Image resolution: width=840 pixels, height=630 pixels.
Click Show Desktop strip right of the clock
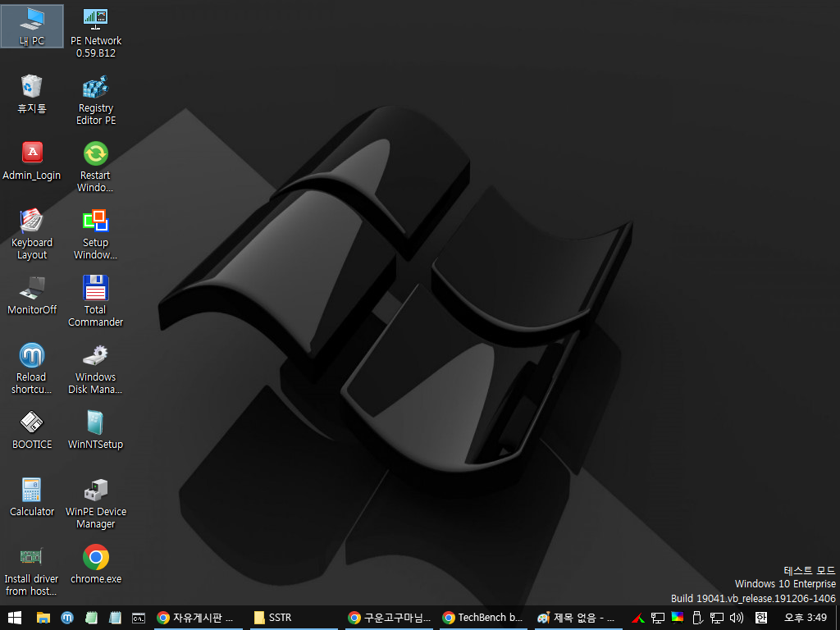tap(838, 618)
